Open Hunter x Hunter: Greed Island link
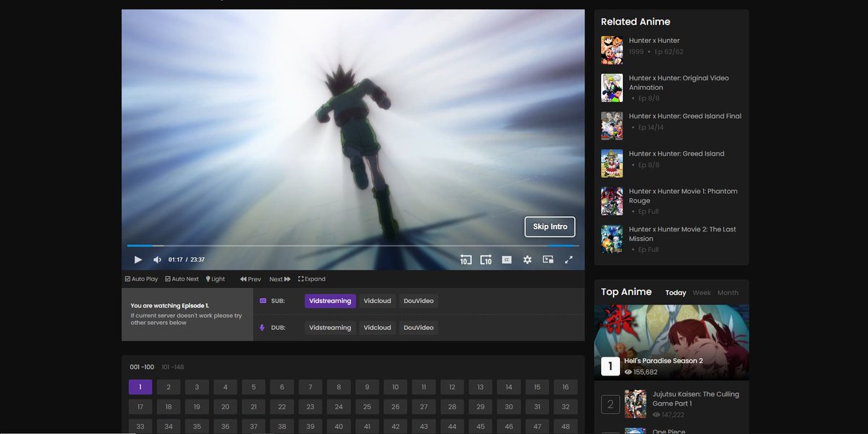 coord(676,153)
